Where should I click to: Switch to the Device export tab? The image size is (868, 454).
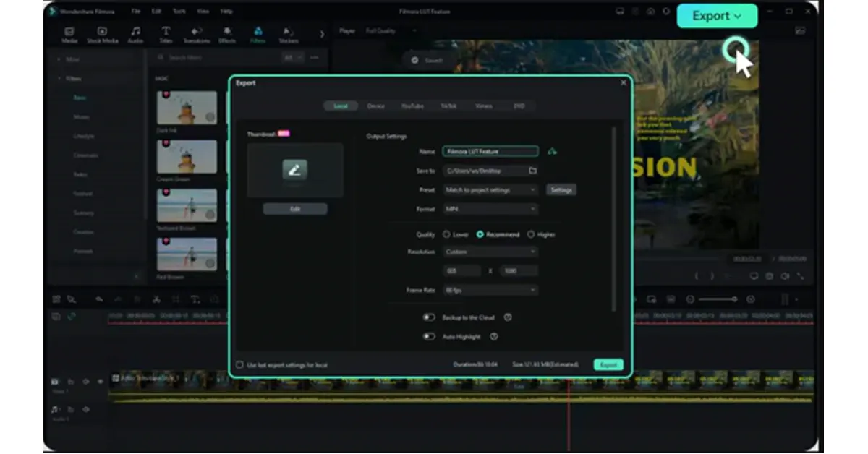[x=375, y=106]
